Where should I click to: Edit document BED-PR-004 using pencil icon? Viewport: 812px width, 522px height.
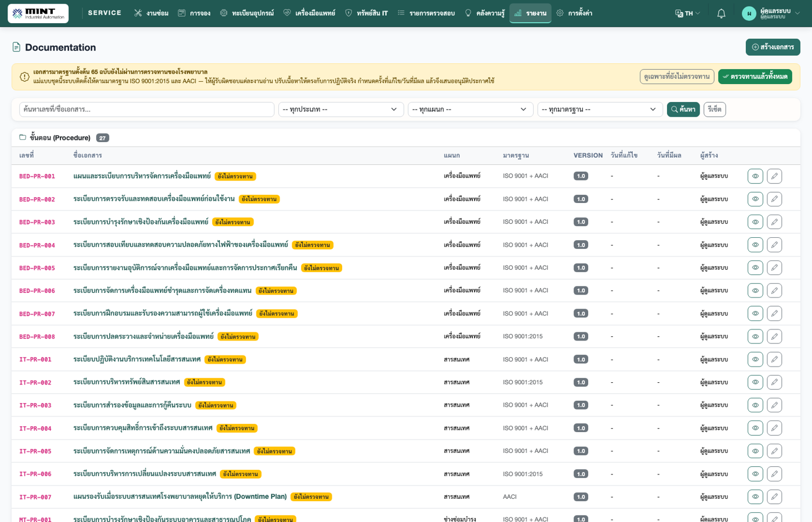coord(774,245)
